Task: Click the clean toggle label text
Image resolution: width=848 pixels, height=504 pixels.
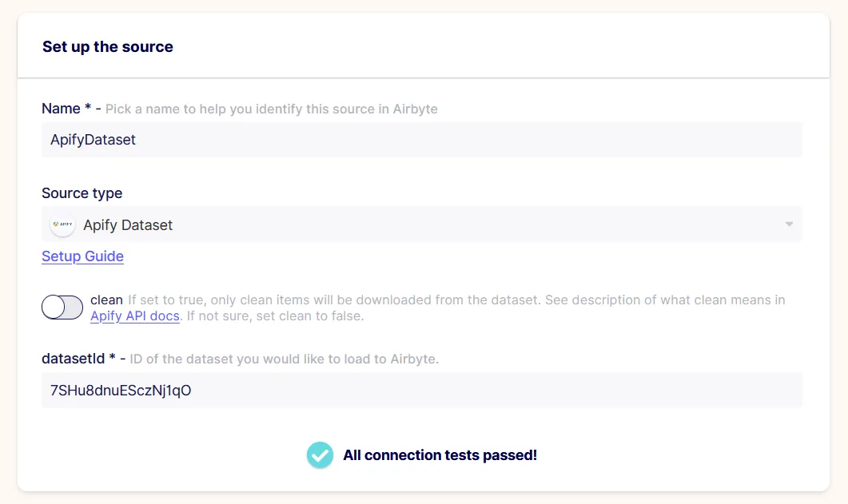Action: (106, 300)
